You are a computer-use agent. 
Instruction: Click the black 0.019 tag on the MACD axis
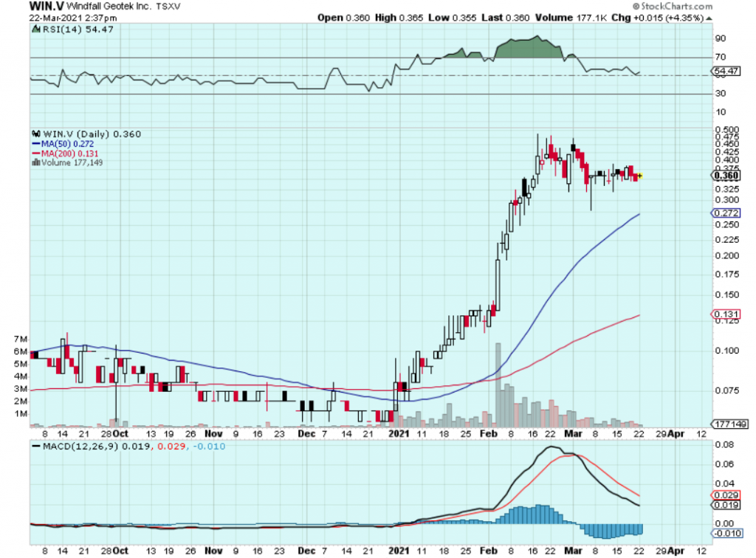pos(726,505)
